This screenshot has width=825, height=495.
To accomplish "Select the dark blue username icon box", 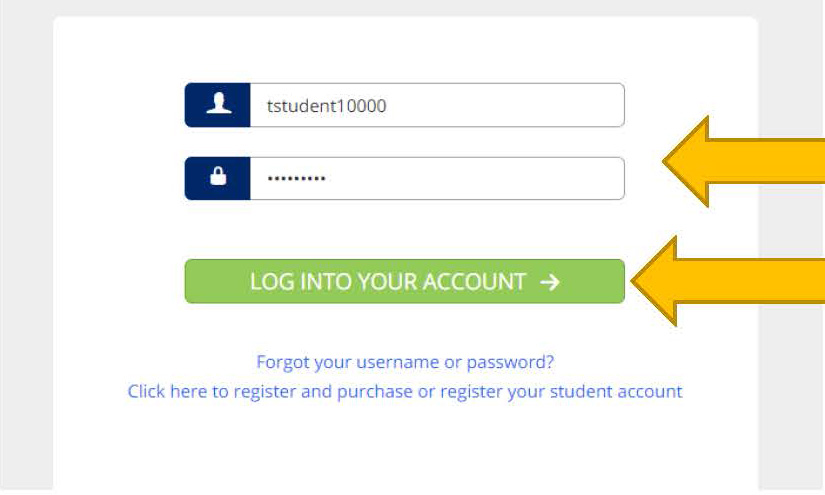I will coord(217,105).
